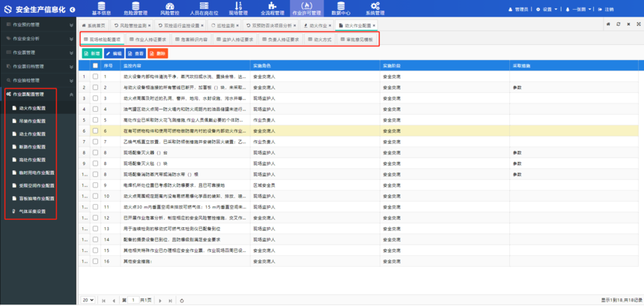Viewport: 644px width, 306px height.
Task: Tick the checkbox for row 6
Action: pyautogui.click(x=95, y=130)
